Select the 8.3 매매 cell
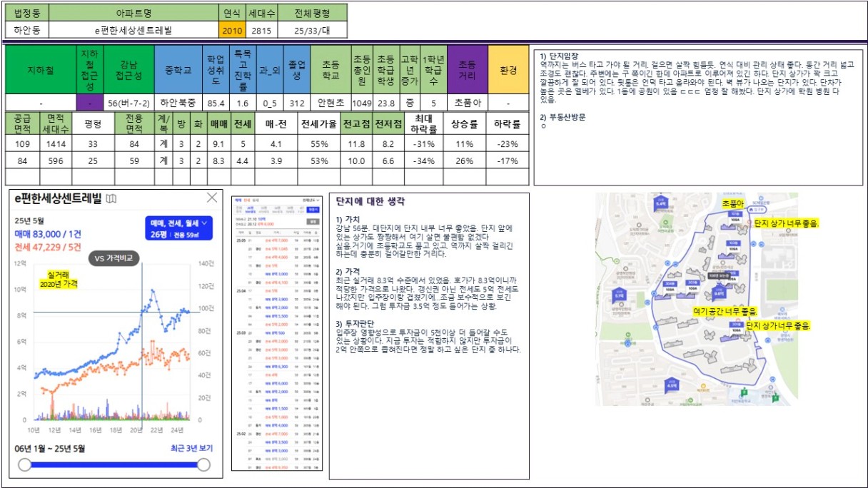The width and height of the screenshot is (868, 488). pyautogui.click(x=218, y=161)
